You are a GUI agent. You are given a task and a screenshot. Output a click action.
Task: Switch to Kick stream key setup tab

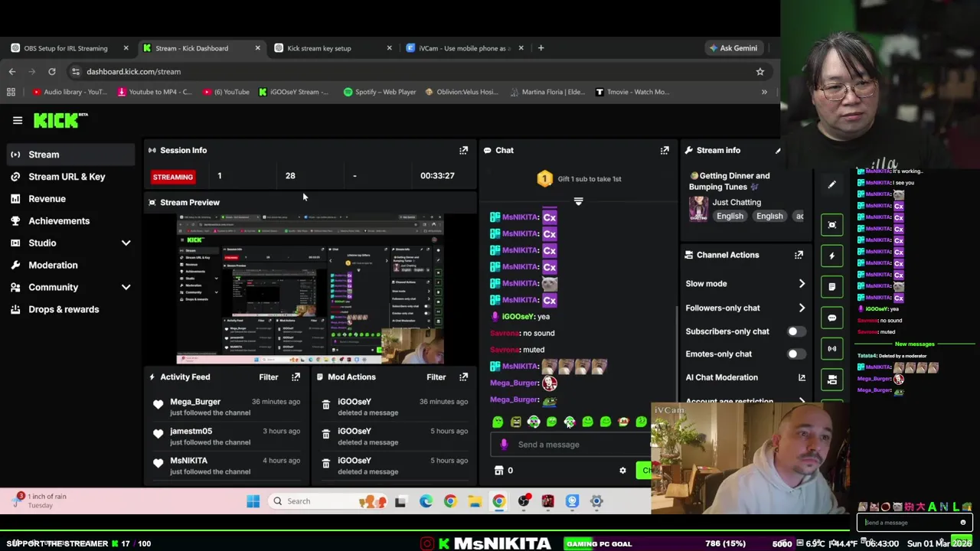click(x=332, y=48)
